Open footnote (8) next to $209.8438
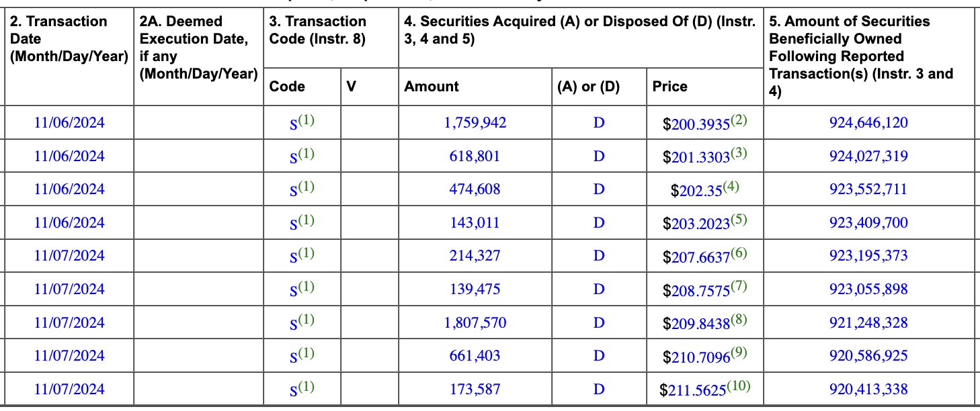 739,320
